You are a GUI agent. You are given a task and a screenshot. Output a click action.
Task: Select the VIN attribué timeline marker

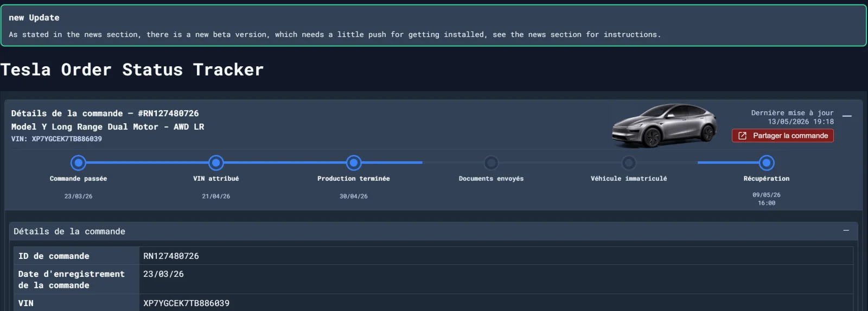coord(216,162)
